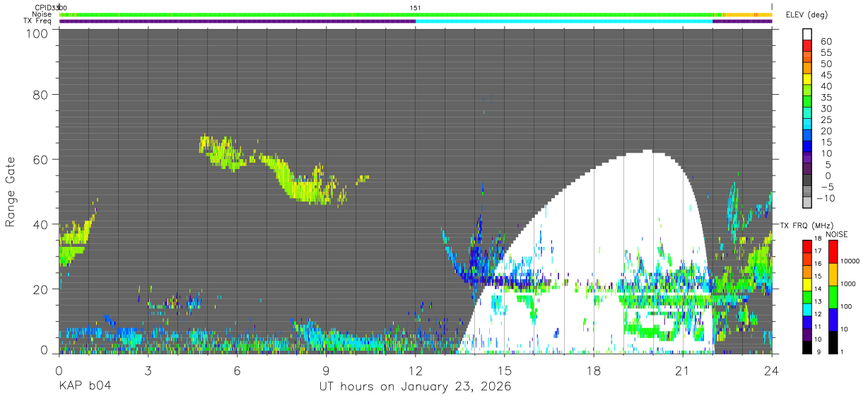The image size is (868, 401).
Task: Click the 'CPID' row label
Action: [43, 8]
